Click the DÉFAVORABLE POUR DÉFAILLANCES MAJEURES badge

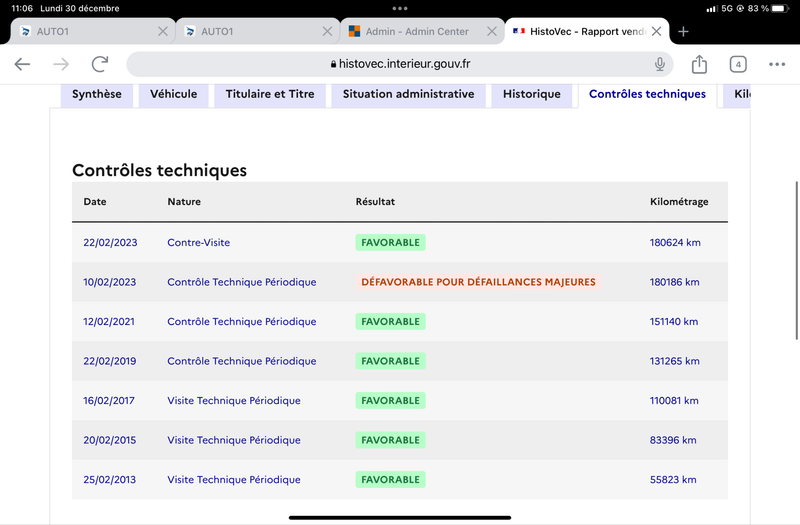click(x=478, y=282)
